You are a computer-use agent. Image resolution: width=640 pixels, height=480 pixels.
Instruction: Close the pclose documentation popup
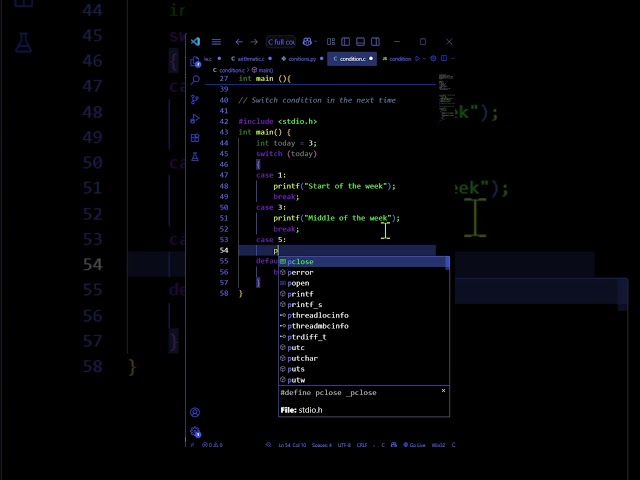443,391
